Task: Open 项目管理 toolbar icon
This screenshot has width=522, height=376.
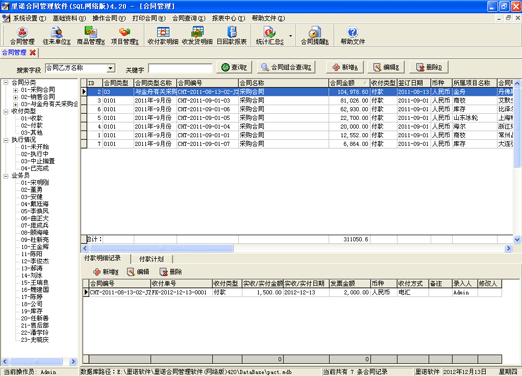Action: click(125, 36)
